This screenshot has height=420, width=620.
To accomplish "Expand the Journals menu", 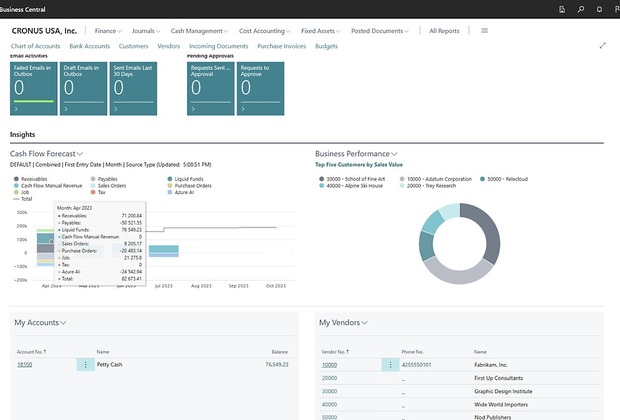I will point(146,31).
